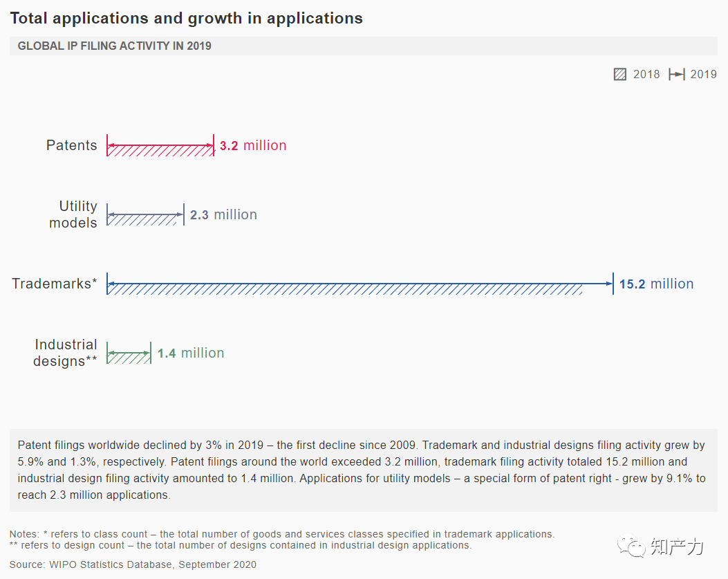This screenshot has height=579, width=728.
Task: Click the green Industrial designs hatched bar
Action: [129, 358]
